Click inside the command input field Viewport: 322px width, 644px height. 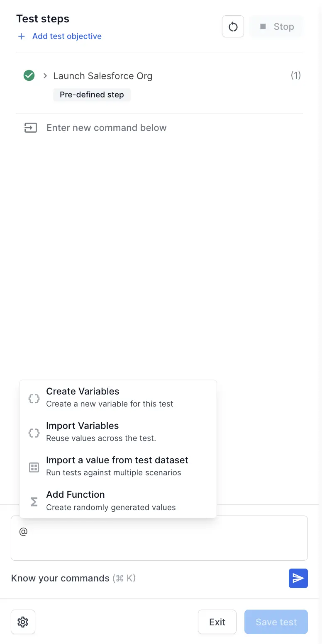(159, 538)
